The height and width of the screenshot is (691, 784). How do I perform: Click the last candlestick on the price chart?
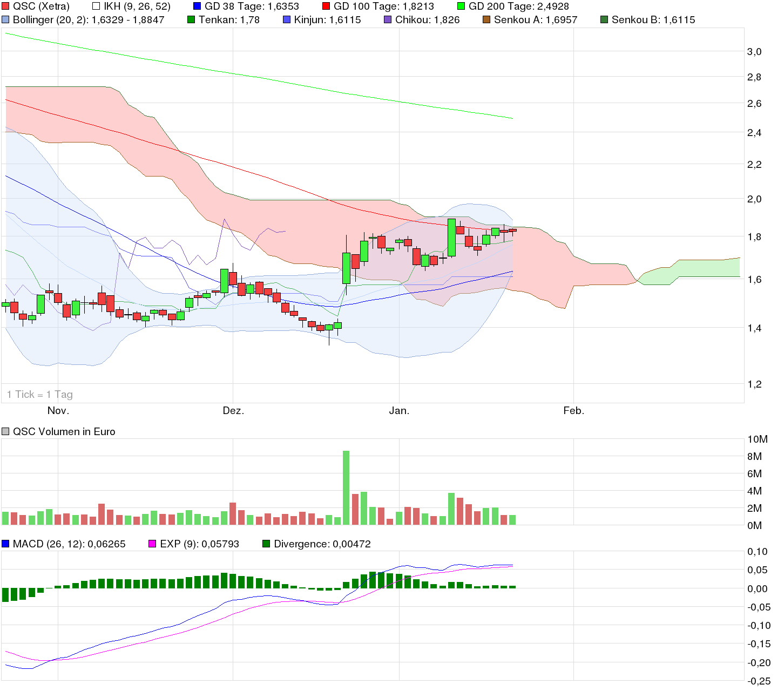pos(512,231)
